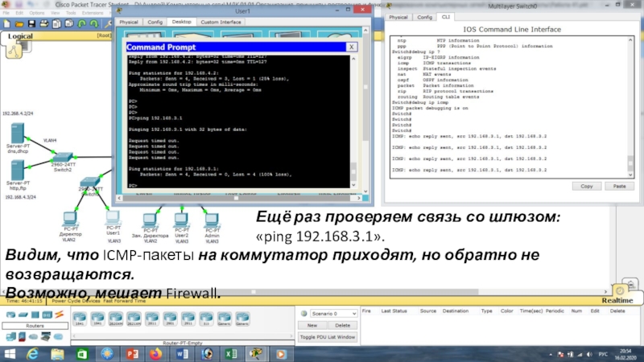Close the Command Prompt with X
644x362 pixels.
pos(351,47)
